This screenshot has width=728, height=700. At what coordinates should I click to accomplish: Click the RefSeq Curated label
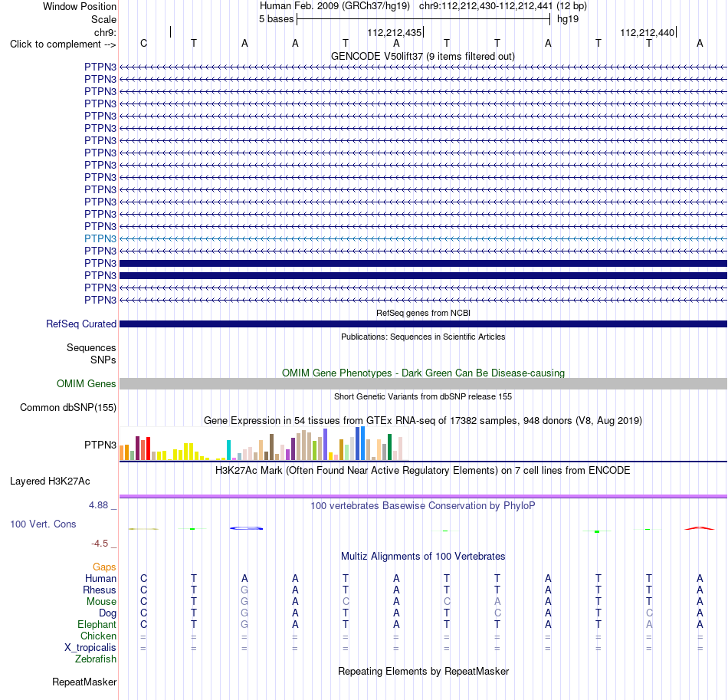click(x=81, y=324)
